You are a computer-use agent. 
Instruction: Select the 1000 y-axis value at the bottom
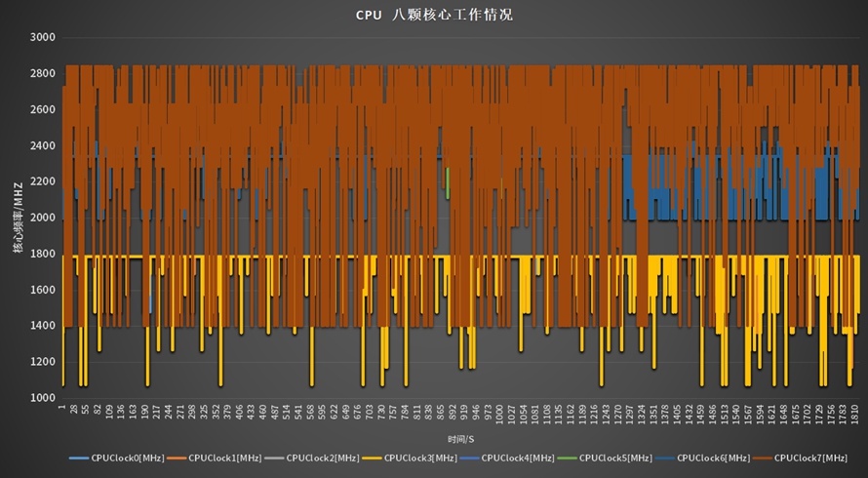click(43, 398)
